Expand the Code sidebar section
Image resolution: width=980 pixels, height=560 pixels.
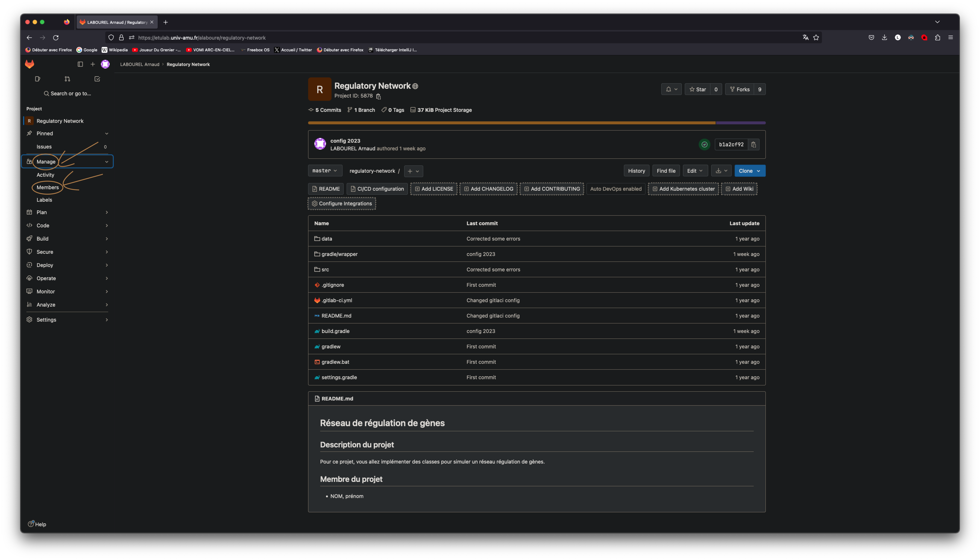(67, 225)
